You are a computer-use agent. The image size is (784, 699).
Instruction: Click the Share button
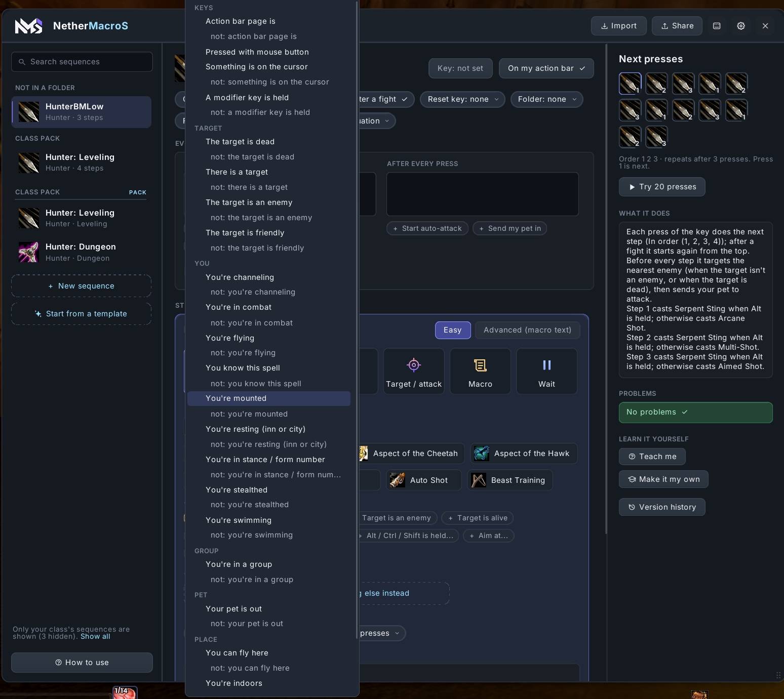(677, 26)
